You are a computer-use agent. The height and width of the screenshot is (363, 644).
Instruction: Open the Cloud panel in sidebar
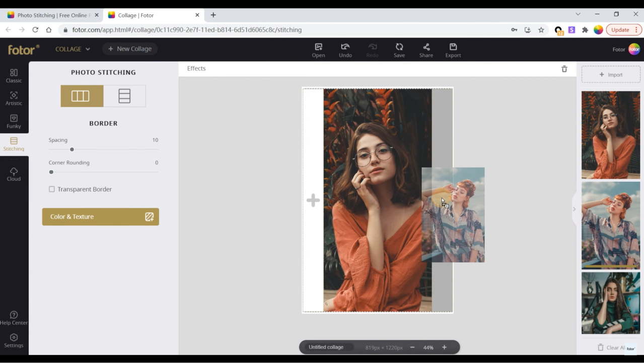(x=14, y=174)
